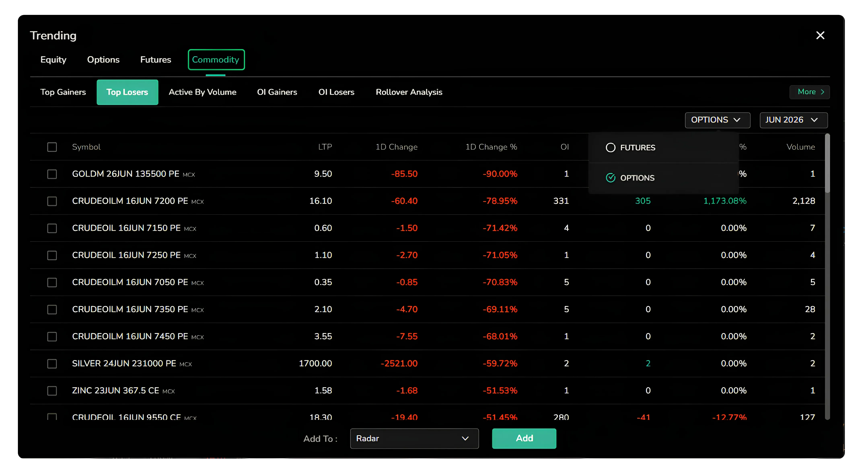Click the 1700.00 LTP value

click(315, 364)
